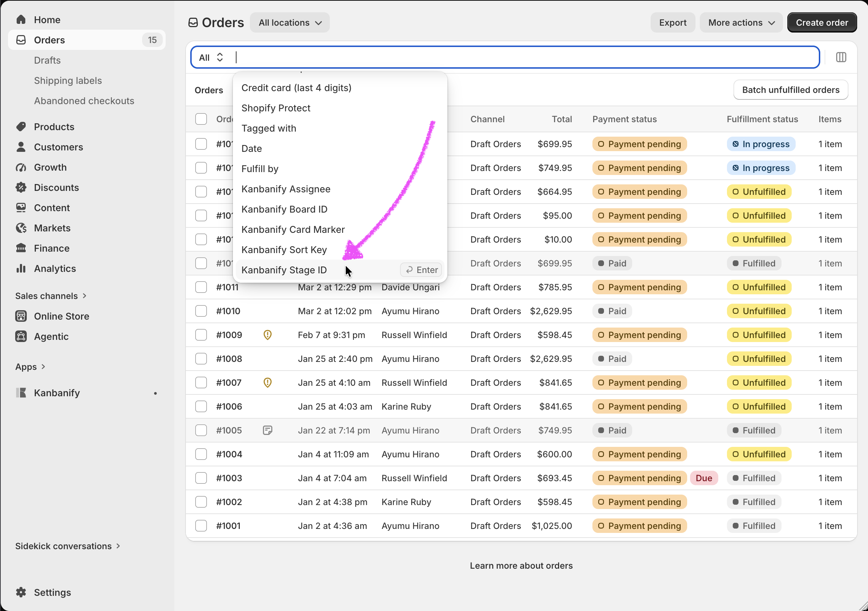Choose Credit card last 4 digits filter
Image resolution: width=868 pixels, height=611 pixels.
[x=340, y=88]
